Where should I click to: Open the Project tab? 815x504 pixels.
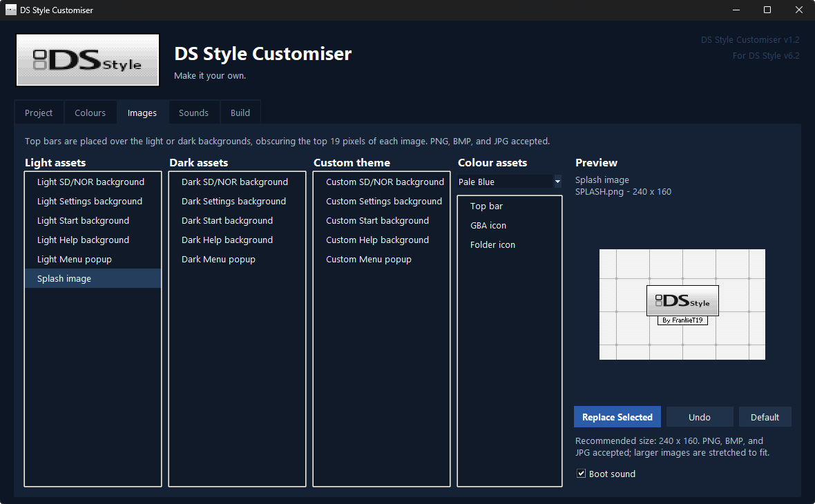click(x=39, y=113)
